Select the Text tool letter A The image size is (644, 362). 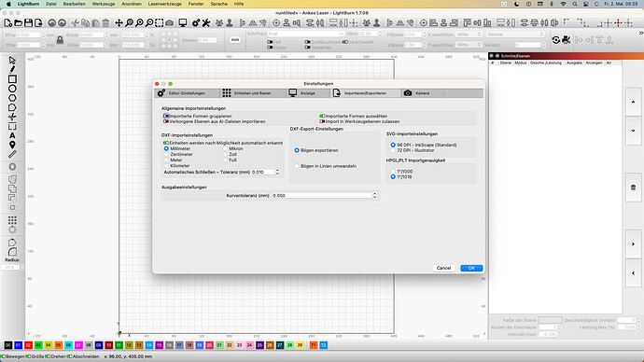coord(12,135)
